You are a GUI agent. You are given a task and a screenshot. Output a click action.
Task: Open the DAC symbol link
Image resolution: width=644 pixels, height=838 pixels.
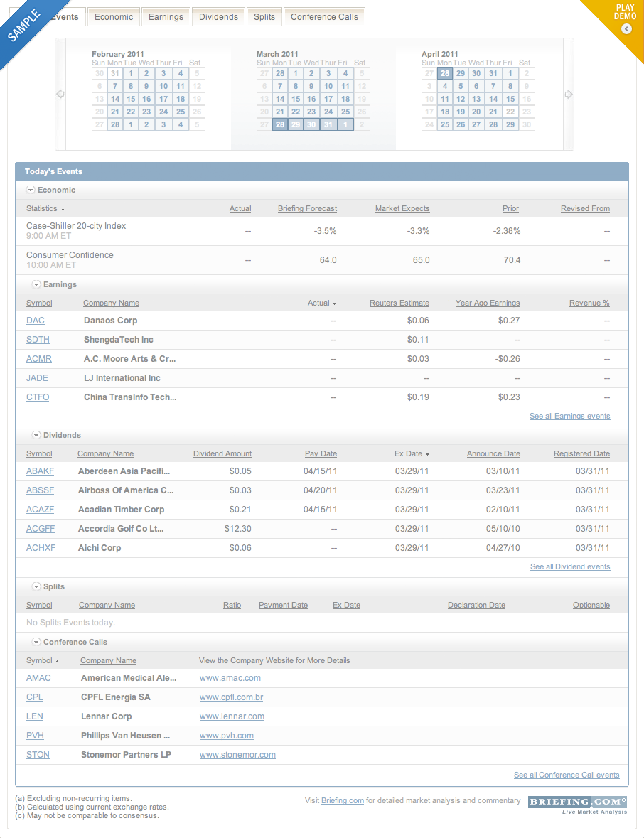click(x=36, y=320)
